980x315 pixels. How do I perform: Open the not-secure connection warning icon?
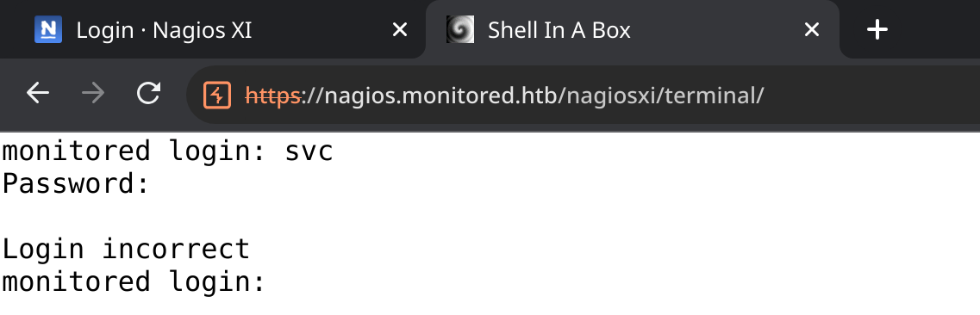[217, 95]
